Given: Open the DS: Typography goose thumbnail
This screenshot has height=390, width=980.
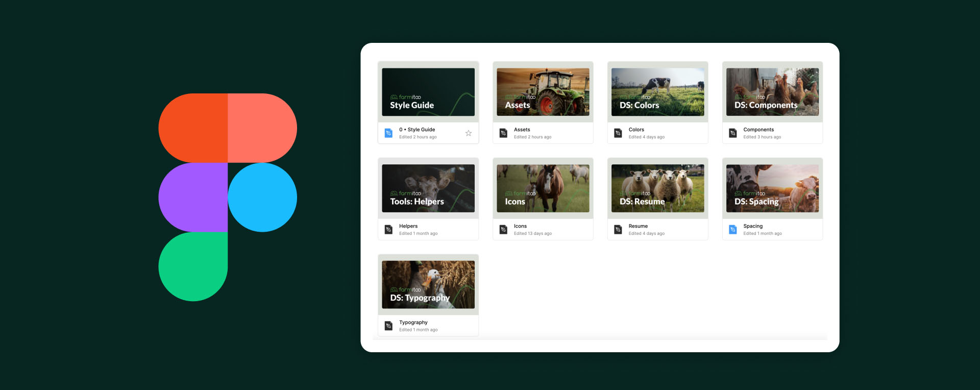Looking at the screenshot, I should 428,285.
